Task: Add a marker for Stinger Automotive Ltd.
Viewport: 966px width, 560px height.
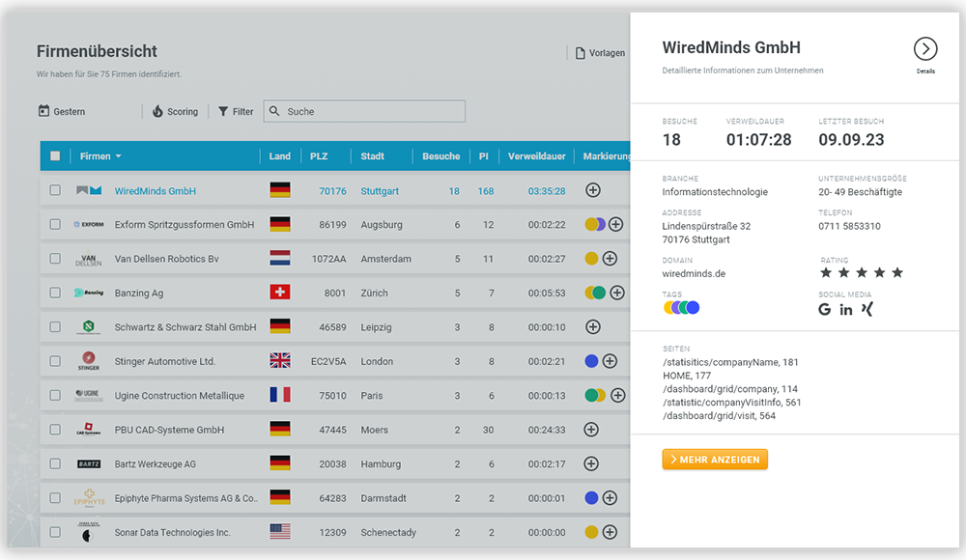Action: click(x=610, y=361)
